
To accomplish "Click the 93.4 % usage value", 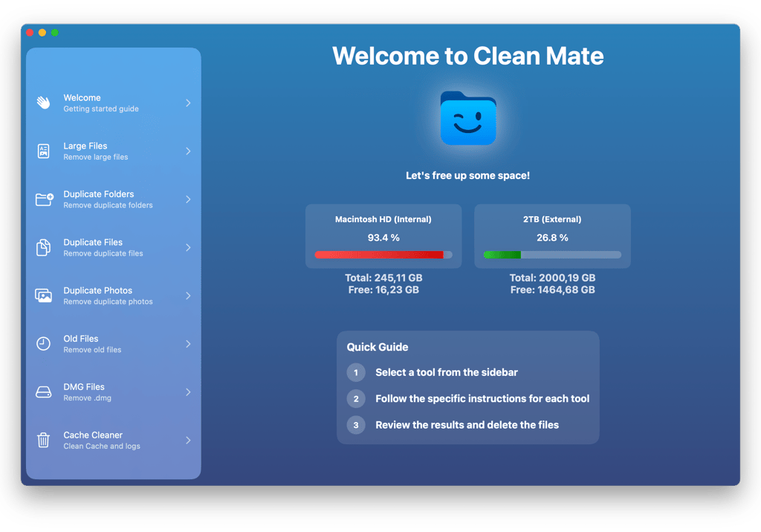I will tap(383, 238).
